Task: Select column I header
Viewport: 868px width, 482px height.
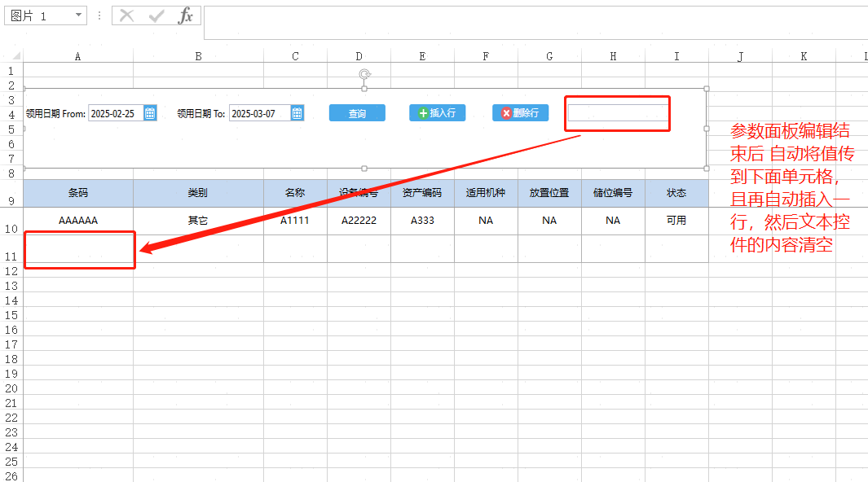Action: (676, 56)
